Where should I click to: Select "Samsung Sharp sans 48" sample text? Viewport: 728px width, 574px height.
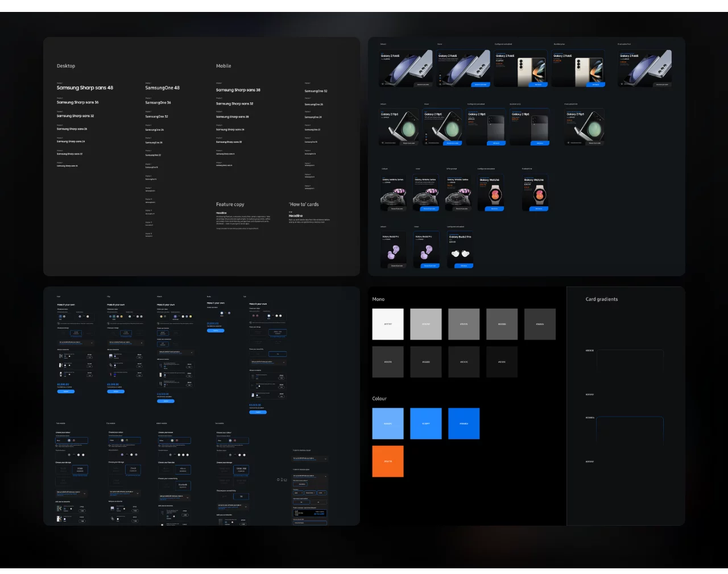tap(85, 88)
